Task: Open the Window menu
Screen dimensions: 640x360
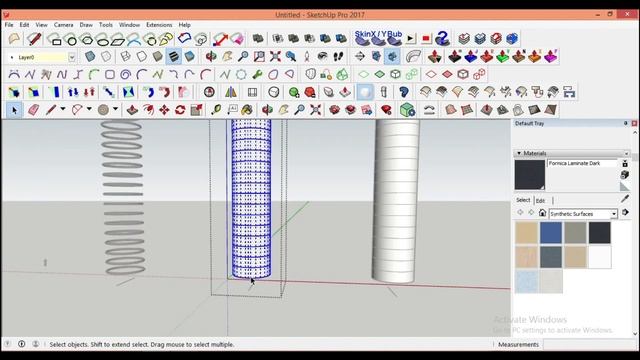Action: coord(129,25)
